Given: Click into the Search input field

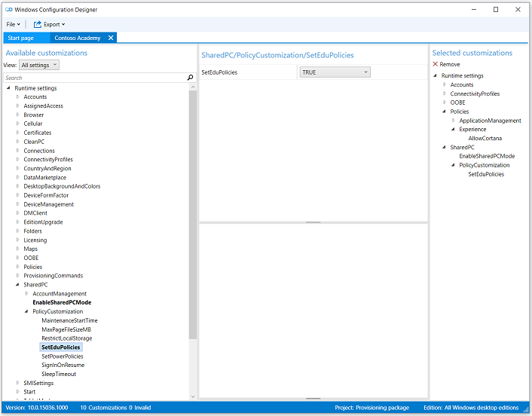Looking at the screenshot, I should pyautogui.click(x=96, y=78).
